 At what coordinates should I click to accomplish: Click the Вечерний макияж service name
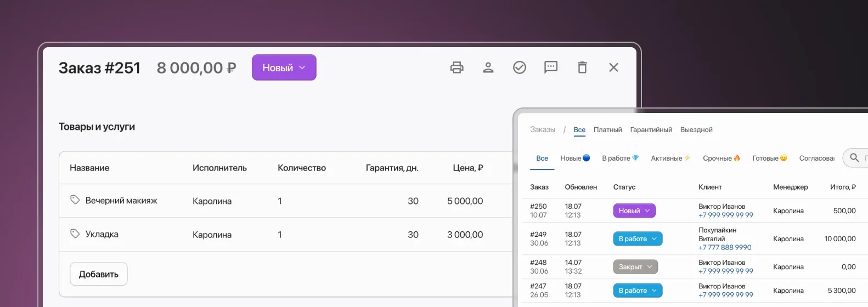[121, 201]
